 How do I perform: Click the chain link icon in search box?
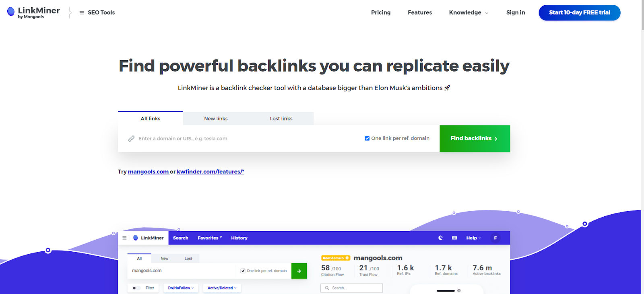(x=131, y=138)
